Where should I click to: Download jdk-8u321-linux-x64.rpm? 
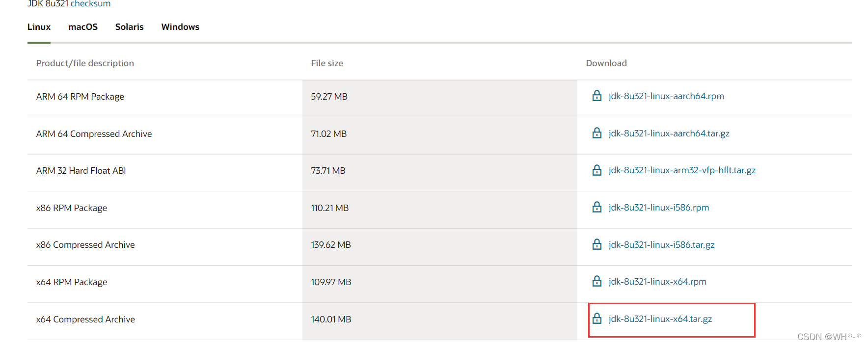(x=657, y=282)
